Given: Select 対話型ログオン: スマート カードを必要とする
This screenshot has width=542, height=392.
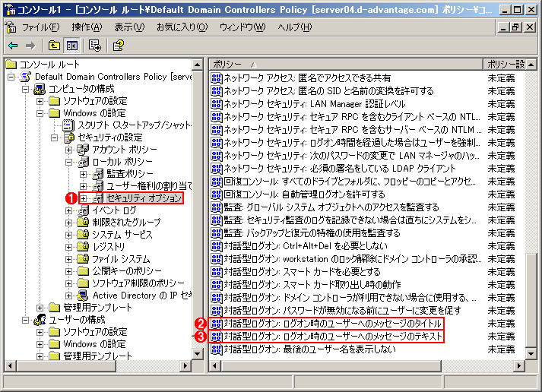Looking at the screenshot, I should point(302,272).
